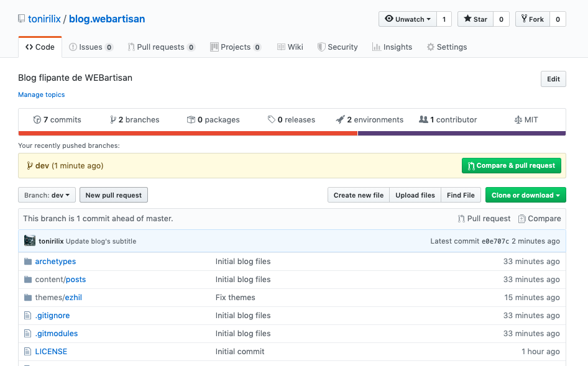
Task: Open the Wiki tab
Action: [x=290, y=47]
